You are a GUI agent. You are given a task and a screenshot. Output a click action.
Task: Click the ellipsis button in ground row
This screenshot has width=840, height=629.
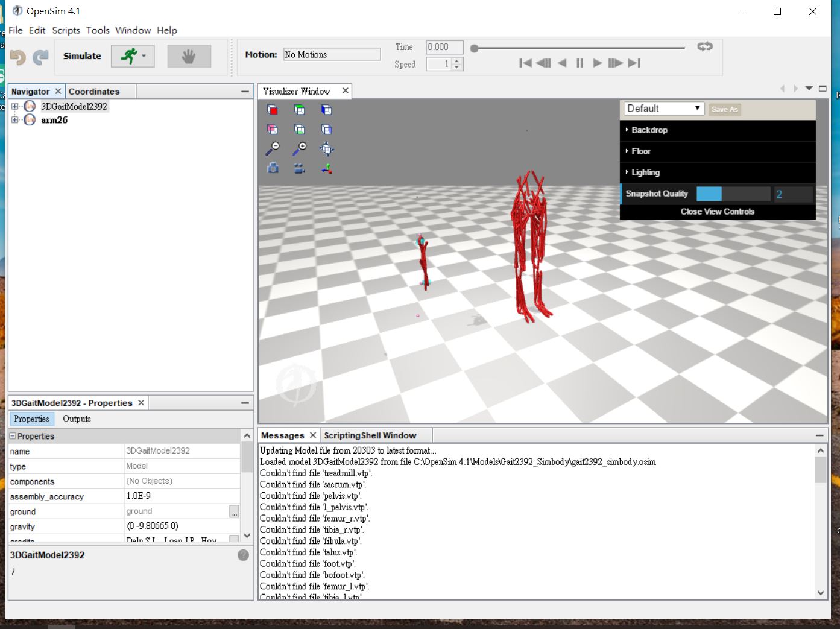pos(234,511)
